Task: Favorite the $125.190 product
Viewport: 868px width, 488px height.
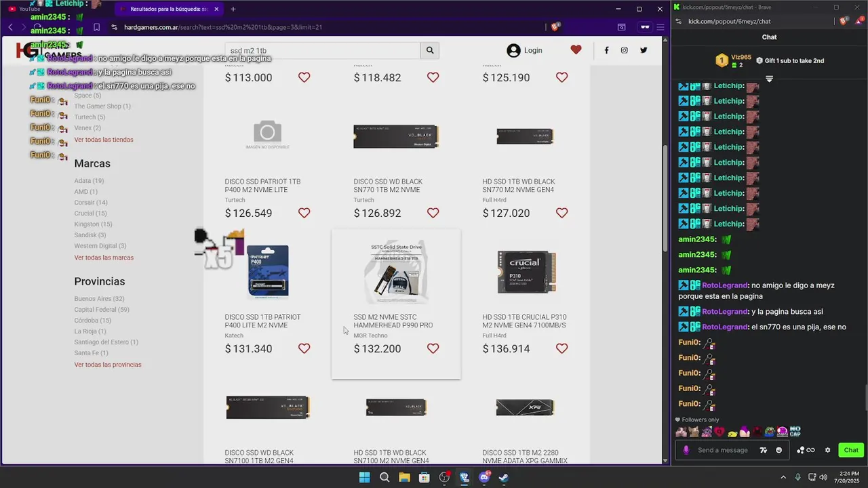Action: point(562,77)
